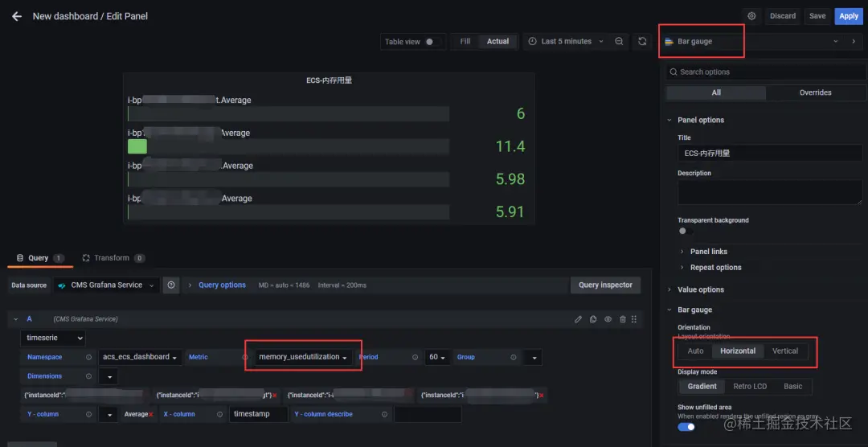Click the info icon beside Y - column describe
868x447 pixels.
384,414
